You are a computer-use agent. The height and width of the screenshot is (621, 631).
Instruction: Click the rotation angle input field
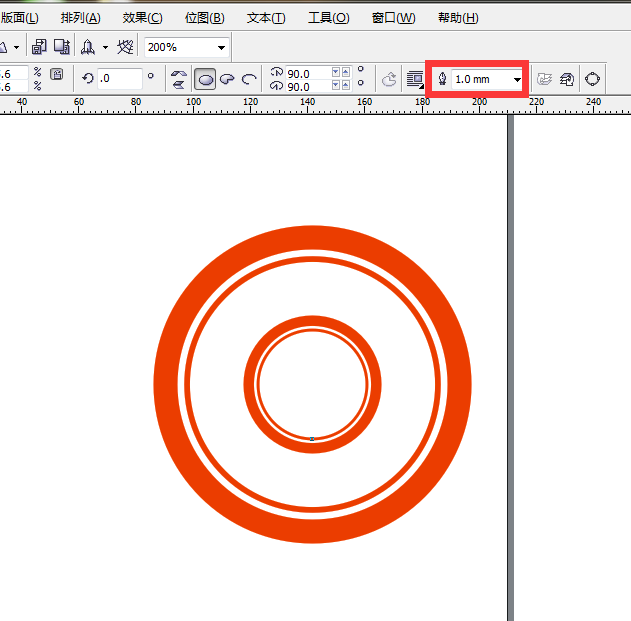point(118,78)
